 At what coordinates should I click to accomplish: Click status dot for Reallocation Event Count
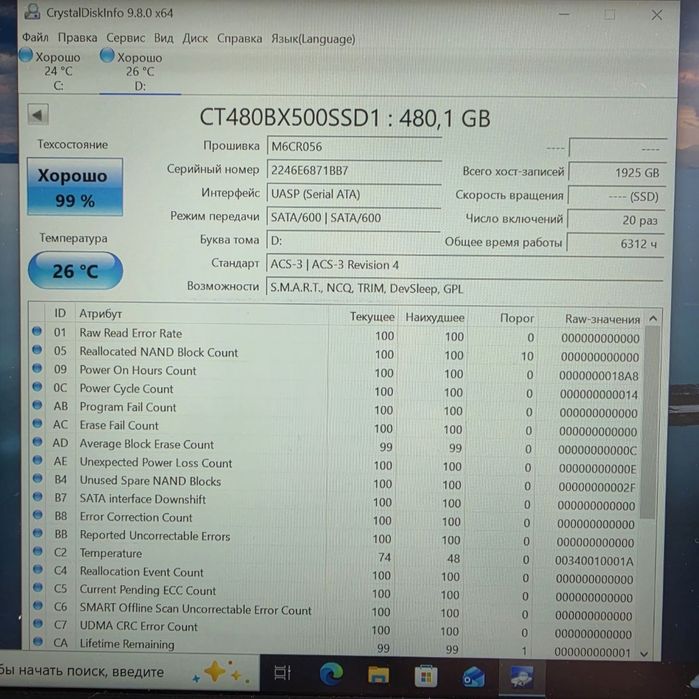(x=38, y=569)
